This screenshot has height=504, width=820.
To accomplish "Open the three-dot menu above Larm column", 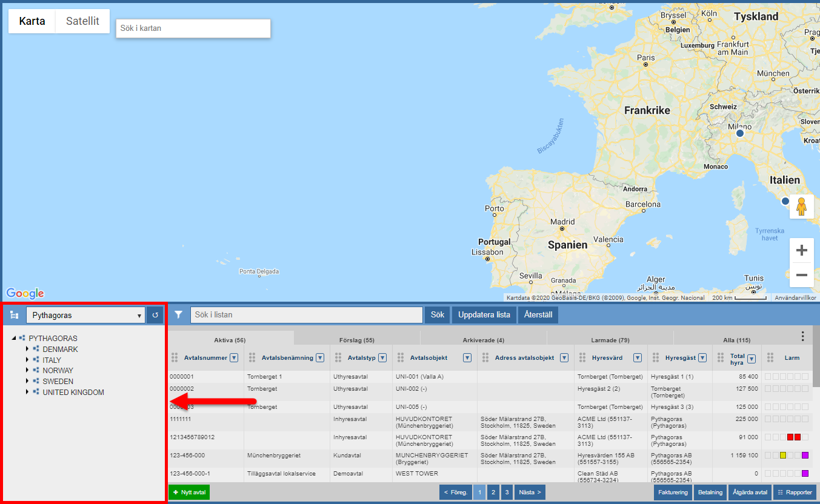I will [802, 336].
